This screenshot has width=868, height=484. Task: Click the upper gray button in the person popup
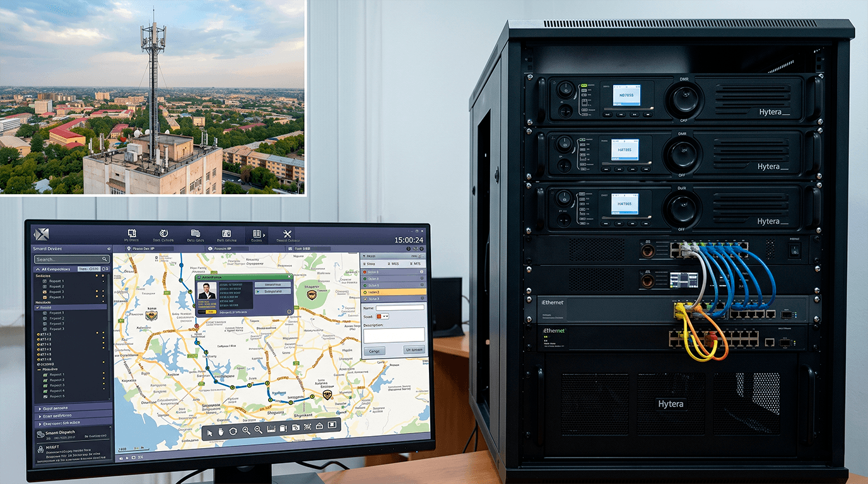tap(273, 284)
